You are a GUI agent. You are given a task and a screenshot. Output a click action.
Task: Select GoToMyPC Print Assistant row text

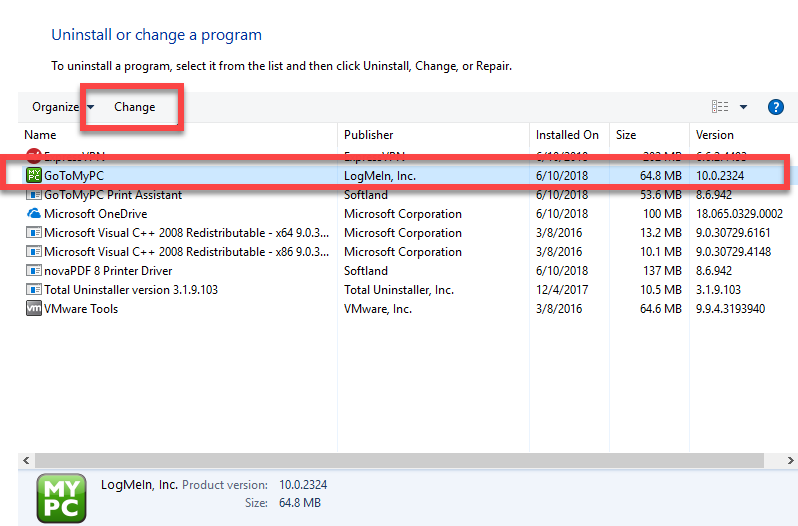pos(113,195)
